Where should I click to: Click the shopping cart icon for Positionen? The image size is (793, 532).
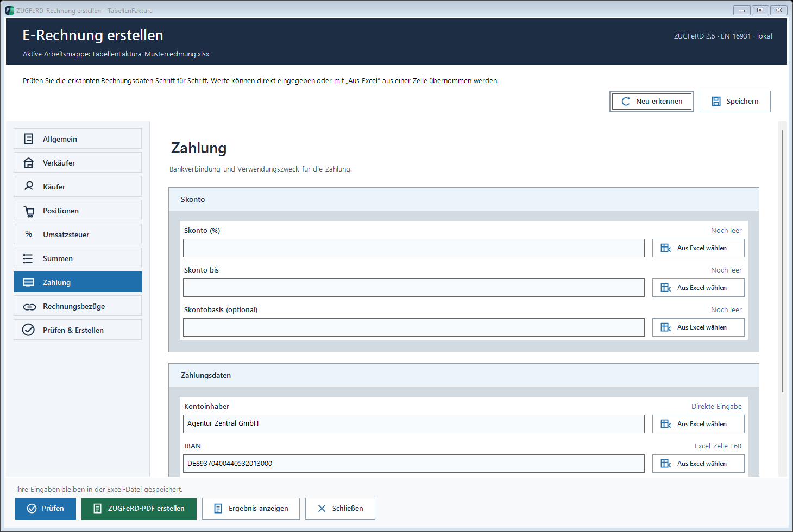coord(29,211)
